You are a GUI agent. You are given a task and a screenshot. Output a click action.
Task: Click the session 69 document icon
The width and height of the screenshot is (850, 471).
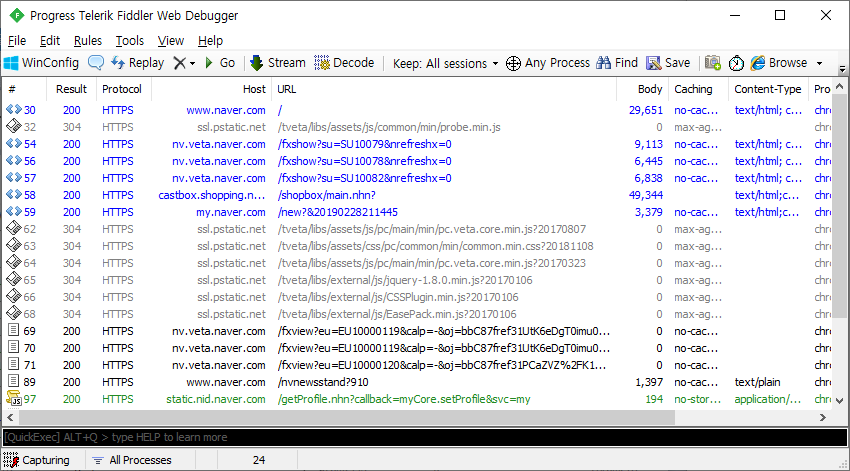pyautogui.click(x=14, y=330)
